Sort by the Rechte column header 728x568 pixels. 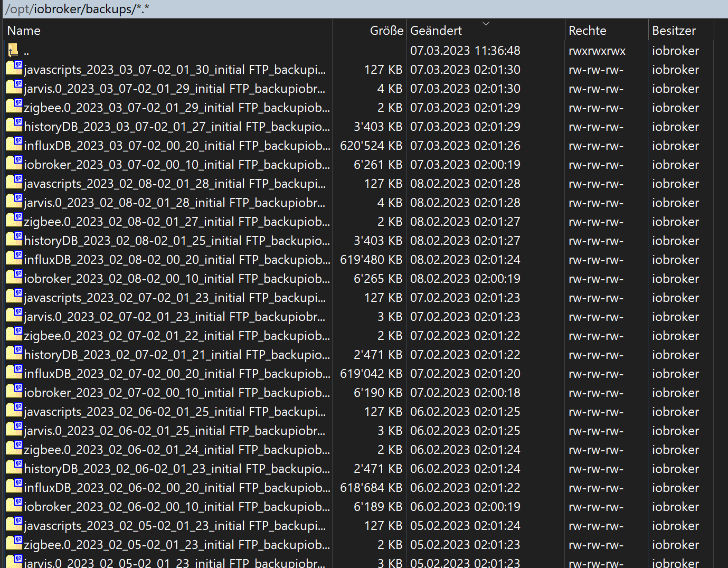[x=607, y=31]
